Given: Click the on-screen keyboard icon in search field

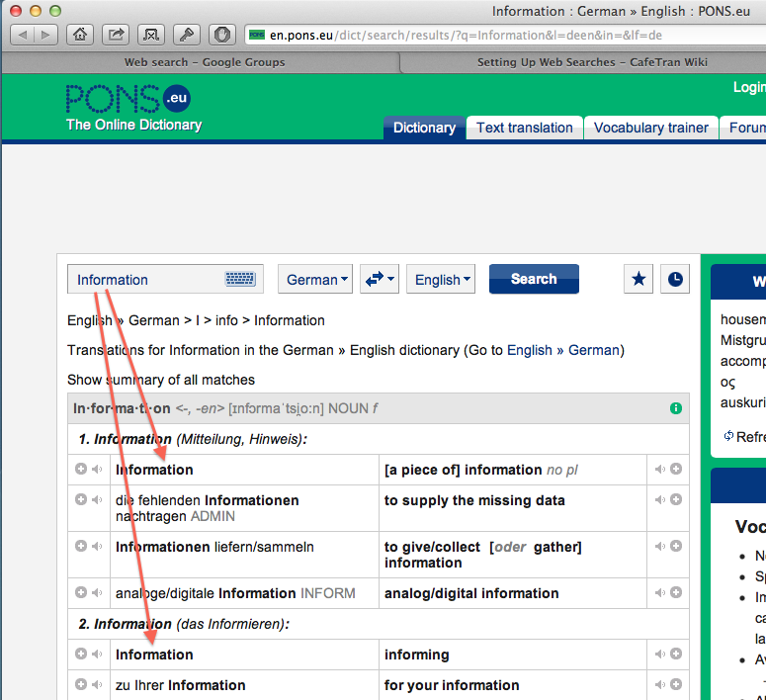Looking at the screenshot, I should pos(240,280).
